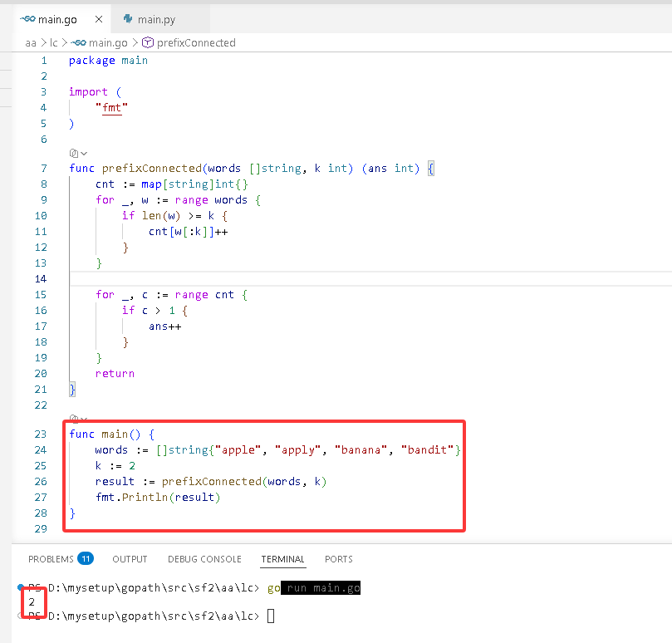
Task: Click the 'return' keyword on line 20
Action: click(x=115, y=374)
